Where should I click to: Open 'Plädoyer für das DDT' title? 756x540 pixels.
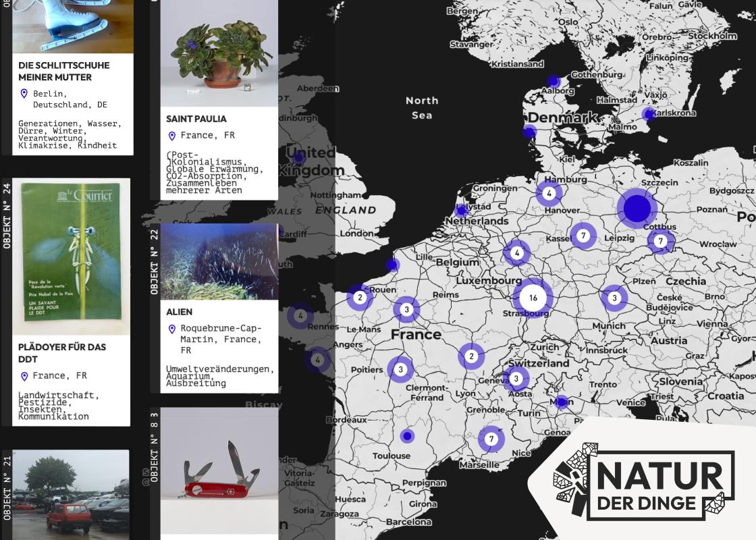point(61,353)
